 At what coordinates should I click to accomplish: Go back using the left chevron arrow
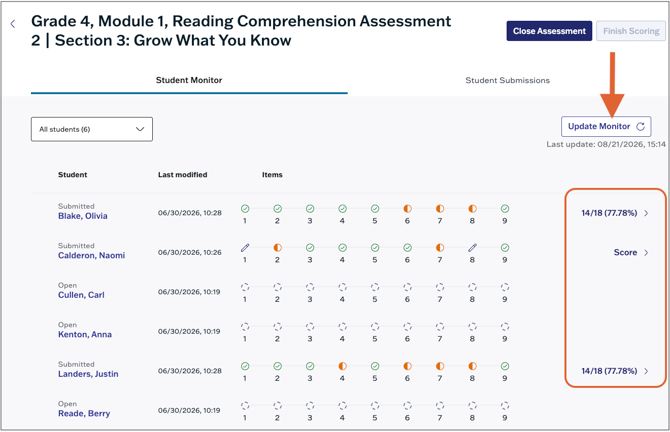(13, 24)
